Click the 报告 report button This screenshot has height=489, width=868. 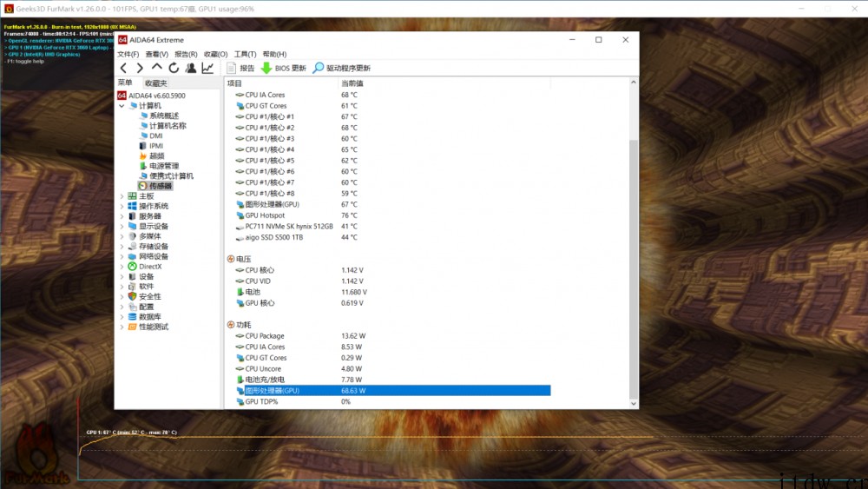[x=240, y=68]
